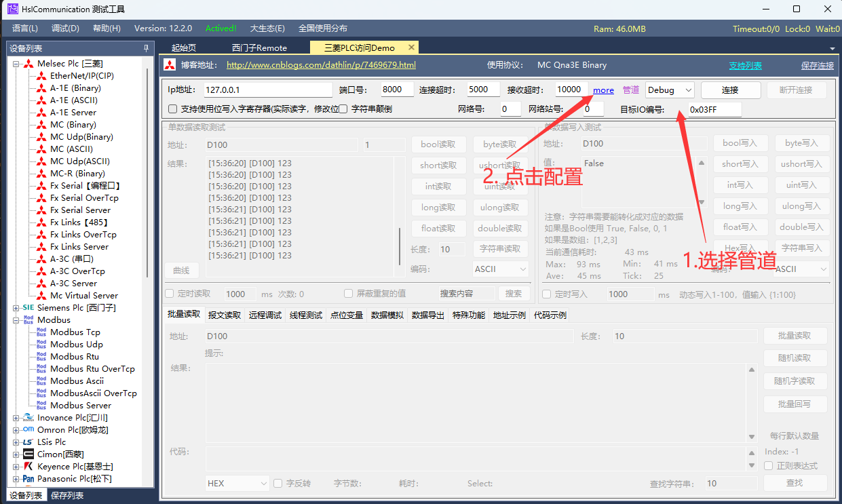This screenshot has width=842, height=504.
Task: Click the Mitsubishi logo beside 博客地址
Action: tap(170, 66)
